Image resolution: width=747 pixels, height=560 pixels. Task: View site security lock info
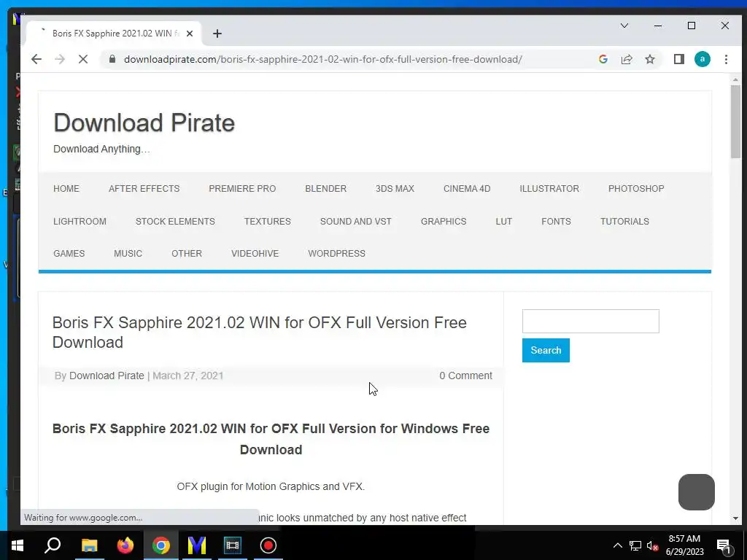[x=112, y=59]
